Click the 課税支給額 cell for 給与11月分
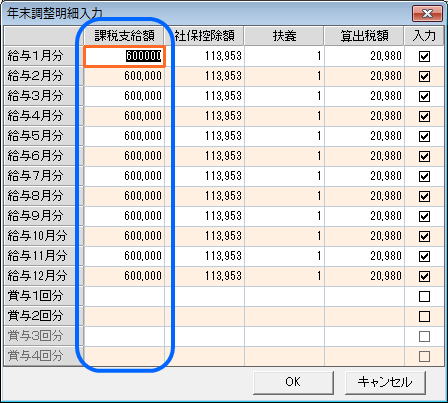448x403 pixels. [x=124, y=256]
